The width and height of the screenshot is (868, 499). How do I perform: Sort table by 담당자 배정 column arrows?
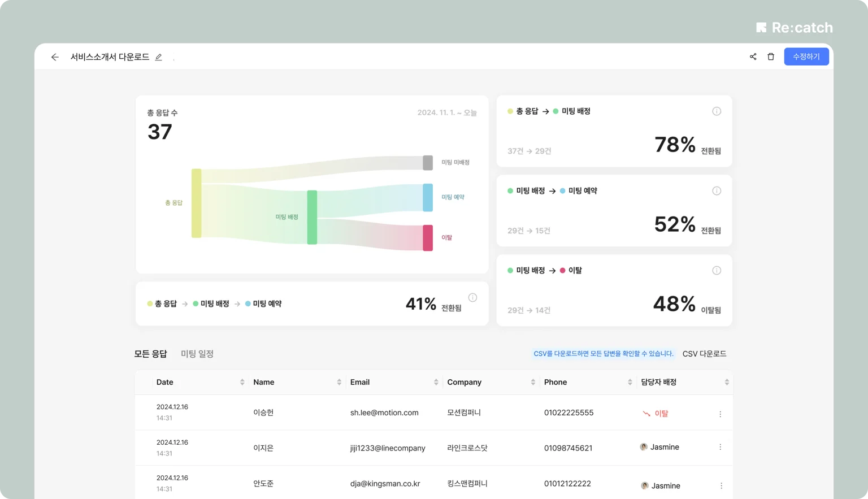tap(727, 383)
